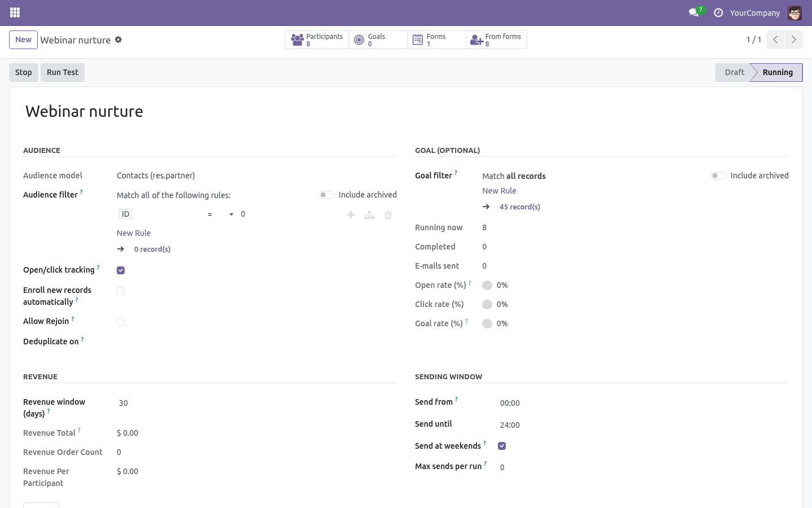
Task: Show help for Goal filter
Action: (456, 173)
